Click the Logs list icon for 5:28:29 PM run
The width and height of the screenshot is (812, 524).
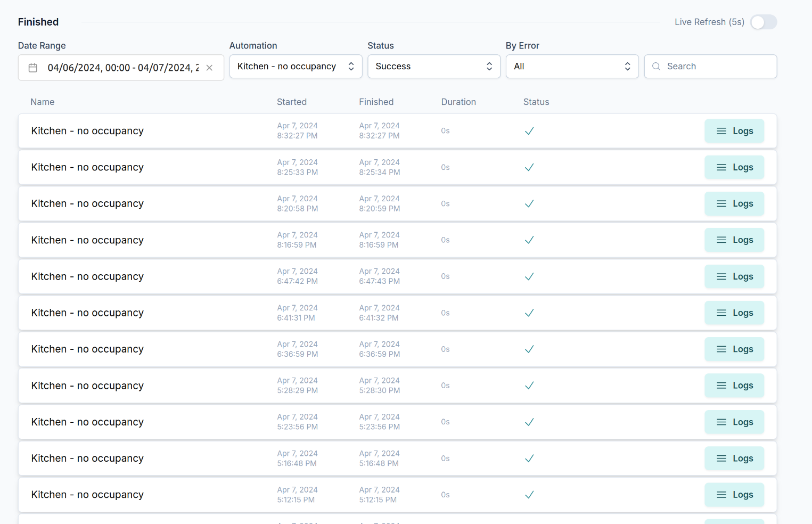pos(721,386)
